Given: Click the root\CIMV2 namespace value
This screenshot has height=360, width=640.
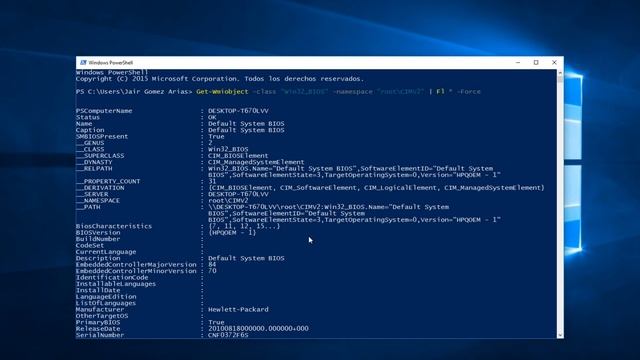Looking at the screenshot, I should 228,200.
